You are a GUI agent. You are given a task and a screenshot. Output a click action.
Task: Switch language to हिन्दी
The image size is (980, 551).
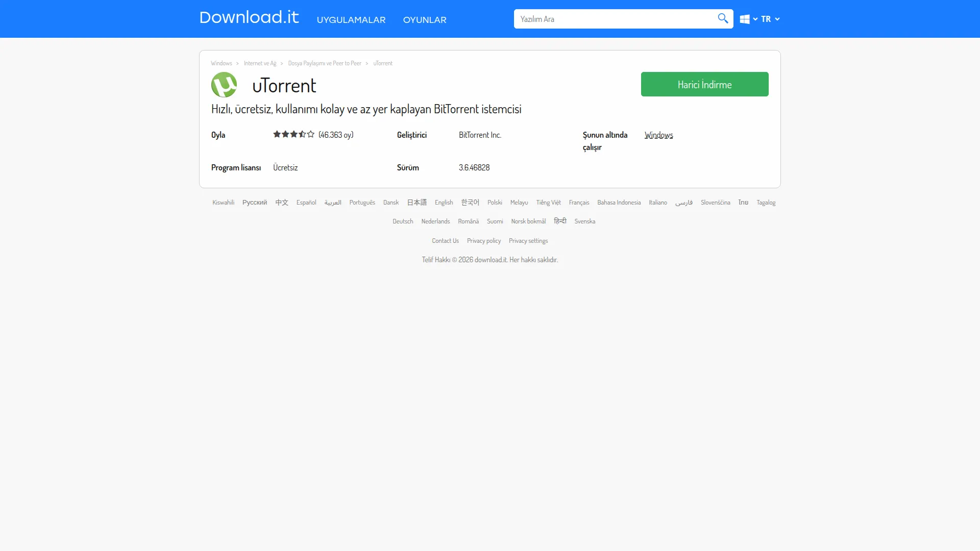pyautogui.click(x=560, y=221)
